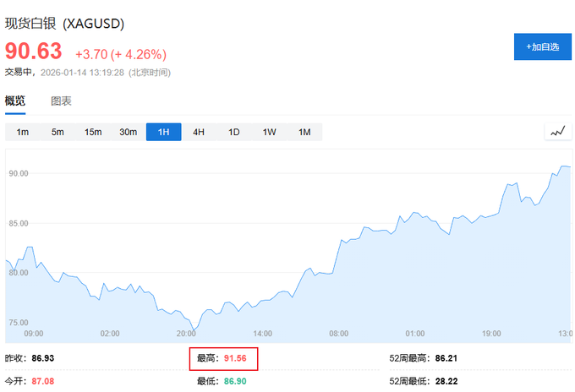Select the highlighted 1H interval

(163, 132)
